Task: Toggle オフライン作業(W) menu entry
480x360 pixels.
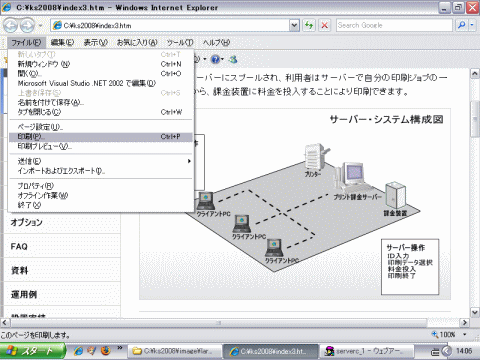Action: 101,196
